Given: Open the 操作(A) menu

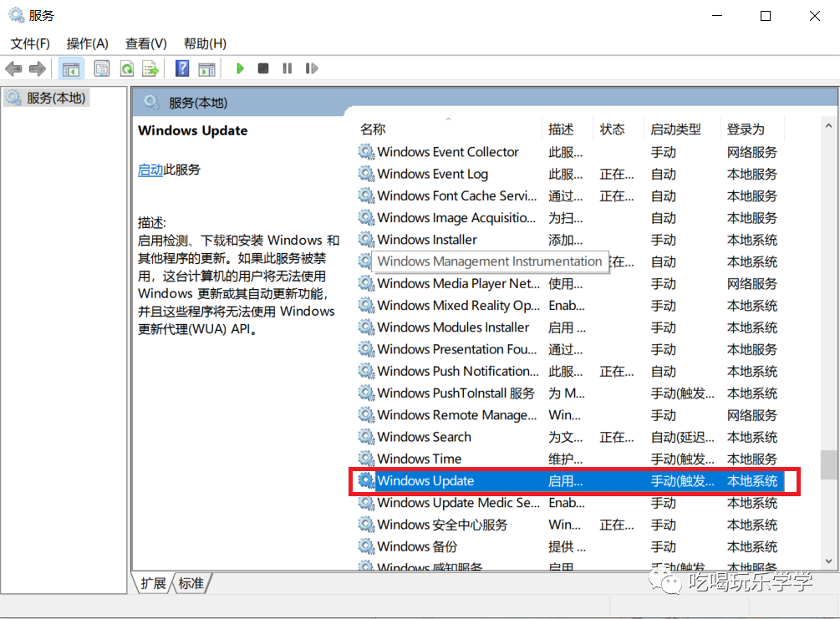Looking at the screenshot, I should pyautogui.click(x=87, y=43).
